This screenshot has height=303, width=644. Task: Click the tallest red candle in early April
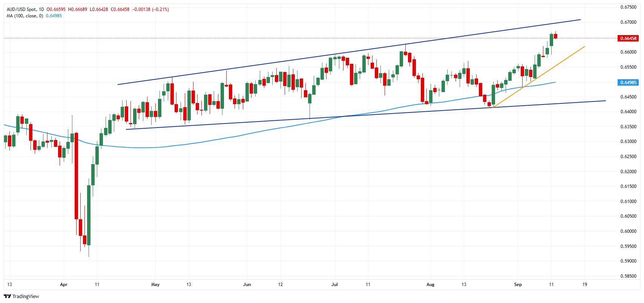click(77, 175)
